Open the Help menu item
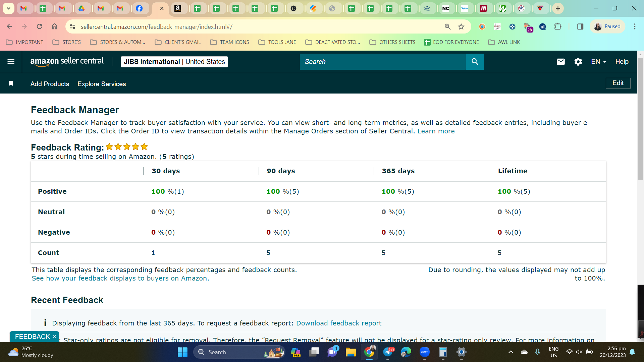This screenshot has height=362, width=644. point(622,62)
